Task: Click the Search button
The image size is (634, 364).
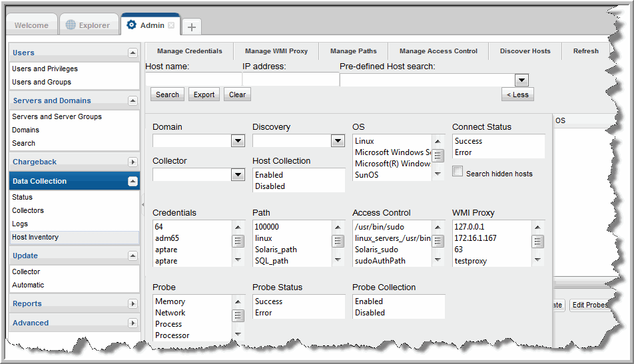Action: pyautogui.click(x=167, y=94)
